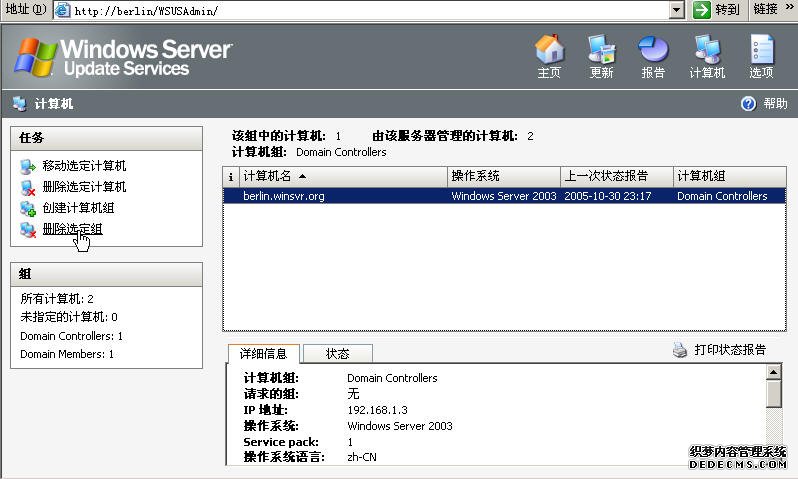Screen dimensions: 798x479
Task: Switch to the 状态 tab
Action: [x=338, y=354]
